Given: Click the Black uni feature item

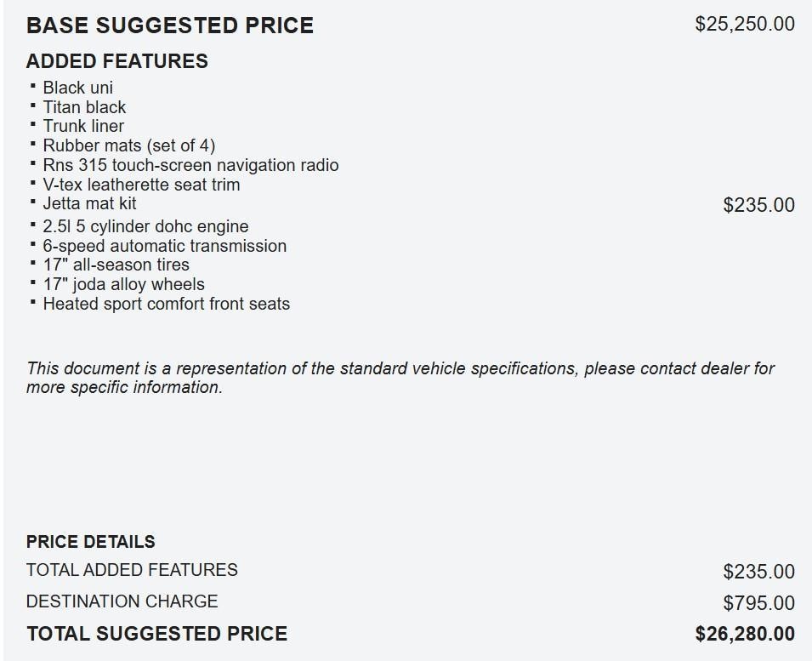Looking at the screenshot, I should (77, 88).
